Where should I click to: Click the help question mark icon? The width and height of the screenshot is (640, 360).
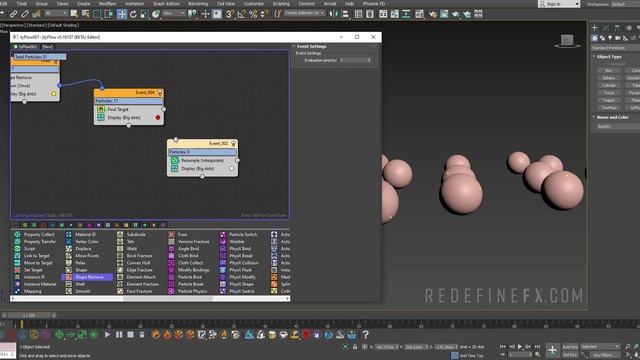click(366, 335)
